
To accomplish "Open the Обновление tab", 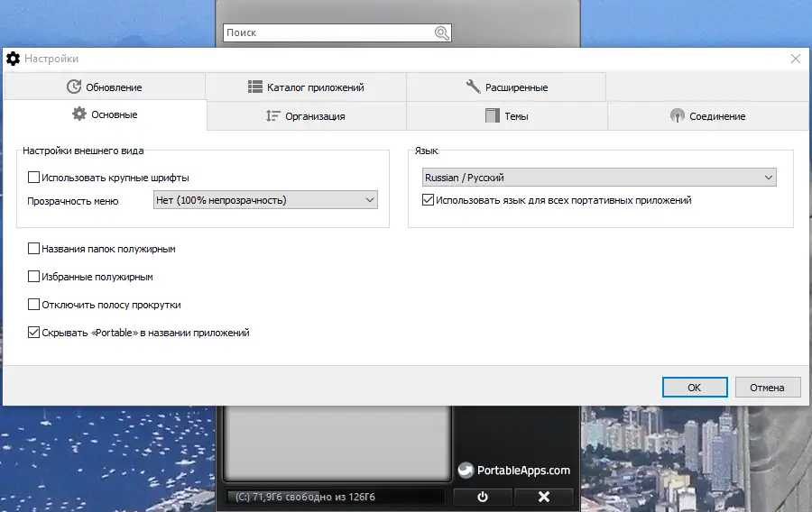I will pos(105,87).
